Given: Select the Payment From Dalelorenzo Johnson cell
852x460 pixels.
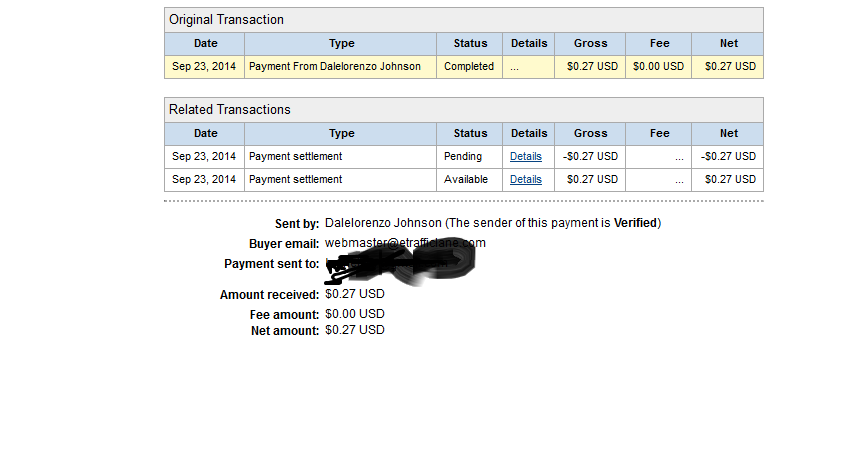Looking at the screenshot, I should [x=340, y=67].
